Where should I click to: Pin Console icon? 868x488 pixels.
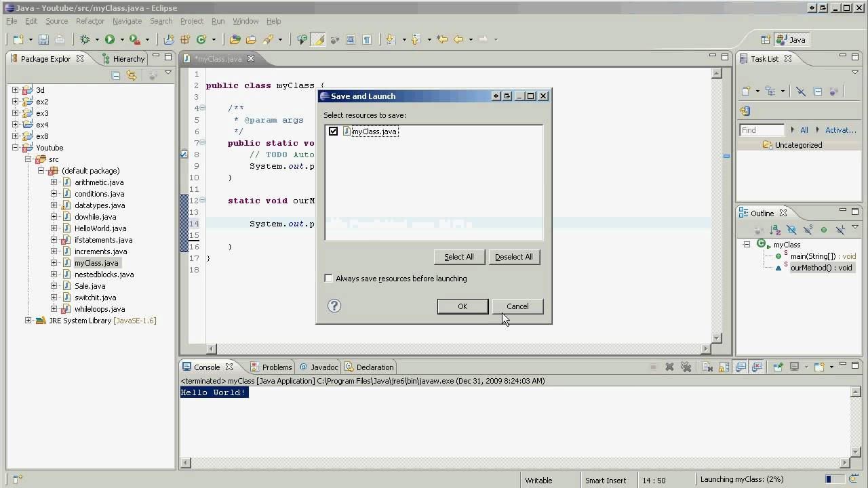point(778,367)
